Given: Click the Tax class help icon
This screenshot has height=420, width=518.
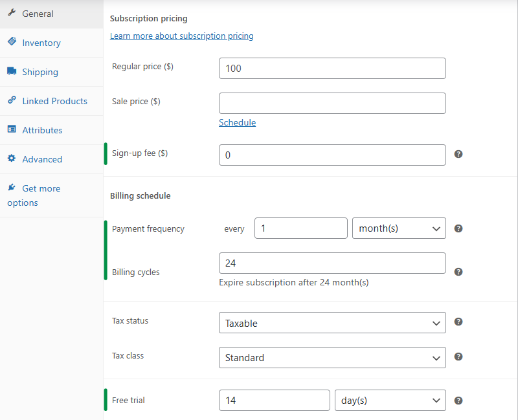Looking at the screenshot, I should click(458, 357).
